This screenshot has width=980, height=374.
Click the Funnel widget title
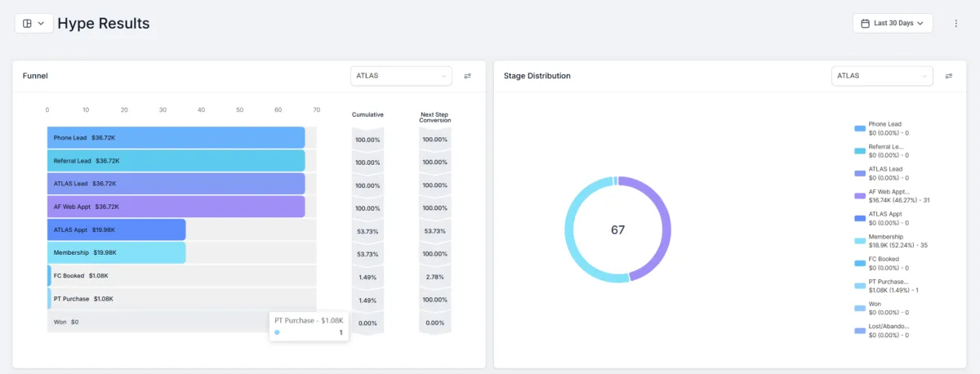[35, 76]
